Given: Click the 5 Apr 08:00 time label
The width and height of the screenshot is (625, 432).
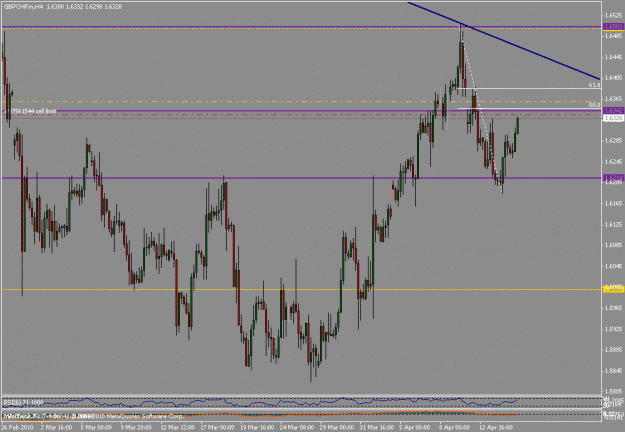Looking at the screenshot, I should pyautogui.click(x=415, y=428).
